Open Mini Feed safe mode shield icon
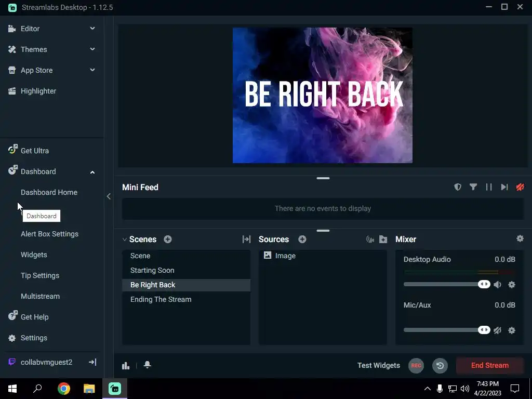The width and height of the screenshot is (532, 399). click(458, 187)
